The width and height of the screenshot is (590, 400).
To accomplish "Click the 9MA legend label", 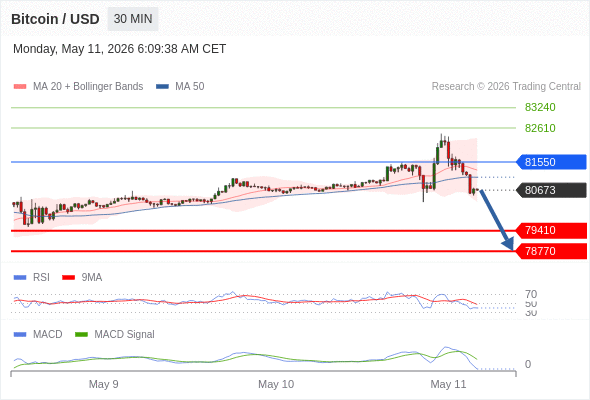I will click(x=92, y=278).
